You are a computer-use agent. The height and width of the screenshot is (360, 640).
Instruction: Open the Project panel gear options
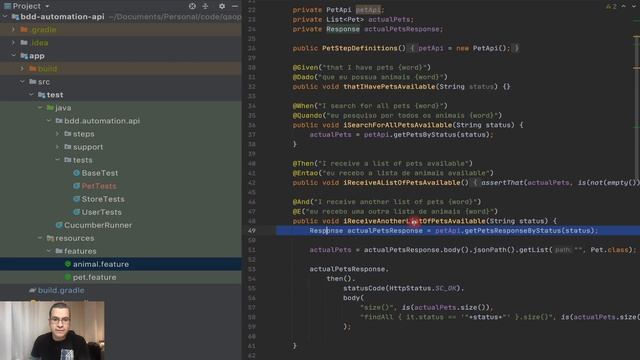222,6
